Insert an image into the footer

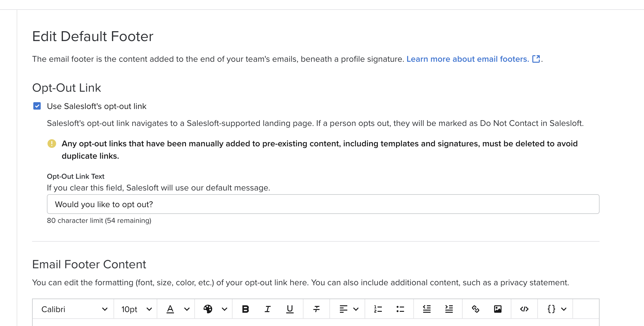pos(498,309)
